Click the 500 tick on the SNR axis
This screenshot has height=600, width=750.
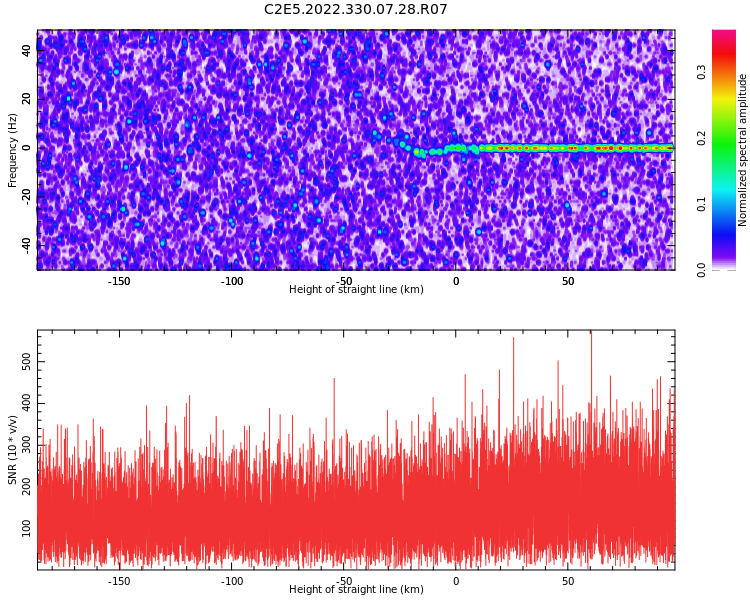[x=26, y=362]
